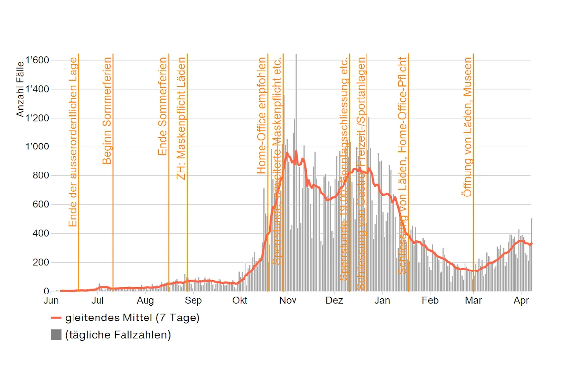Click the 'gleitendes Mittel (7 Tage)' legend label

(x=132, y=318)
